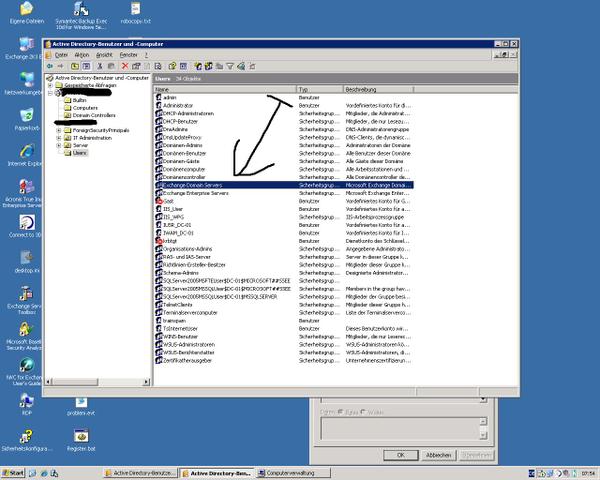Viewport: 600px width, 480px height.
Task: Create a new user with the toolbar icon
Action: click(198, 66)
